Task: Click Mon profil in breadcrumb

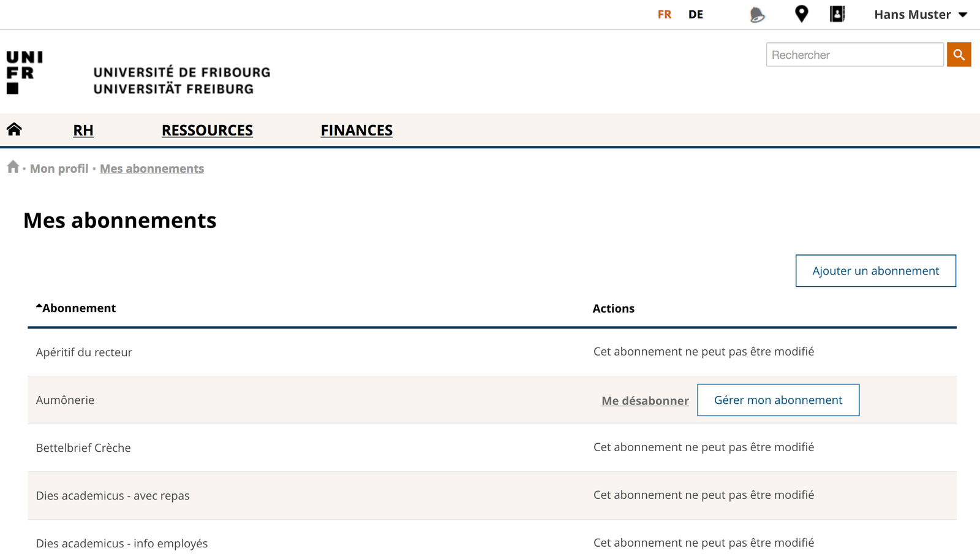Action: click(x=59, y=169)
